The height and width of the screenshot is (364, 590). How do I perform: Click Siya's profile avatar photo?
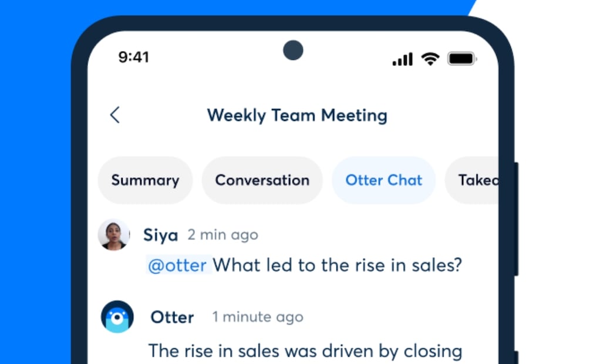click(113, 235)
